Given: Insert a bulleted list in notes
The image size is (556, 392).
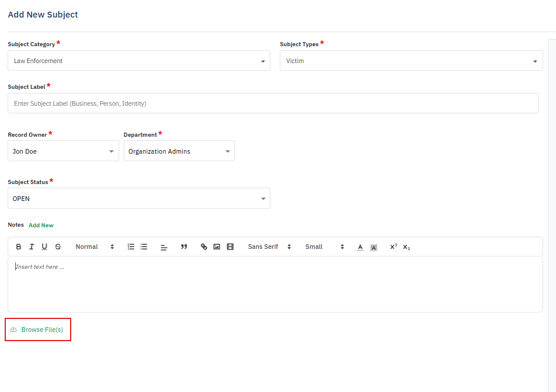Looking at the screenshot, I should (144, 247).
